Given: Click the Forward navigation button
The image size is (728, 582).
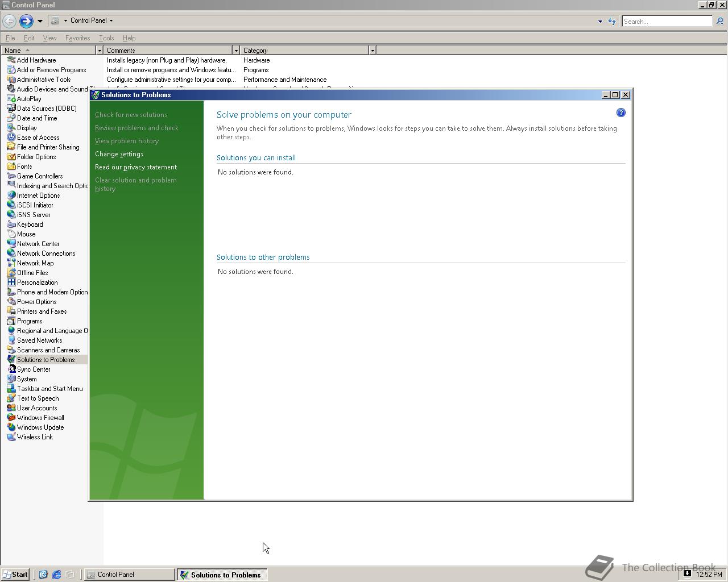Looking at the screenshot, I should [x=26, y=21].
